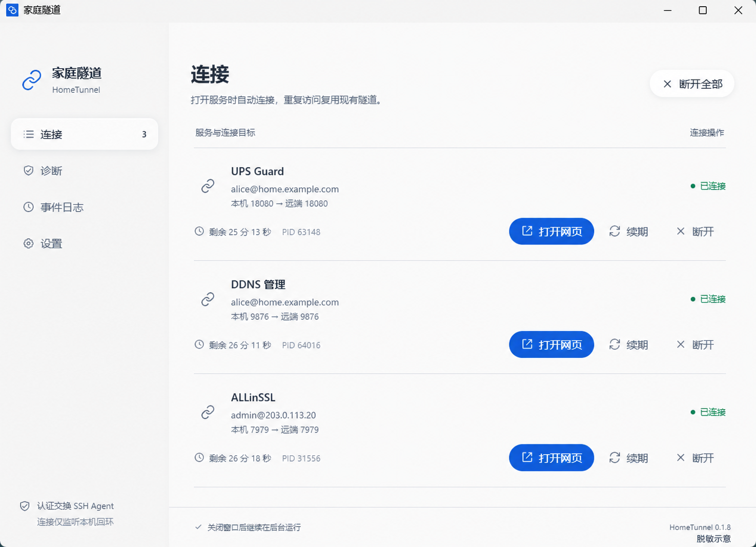Viewport: 756px width, 547px height.
Task: Click the clock icon next to 剩余 26 分 11 秒
Action: 199,345
